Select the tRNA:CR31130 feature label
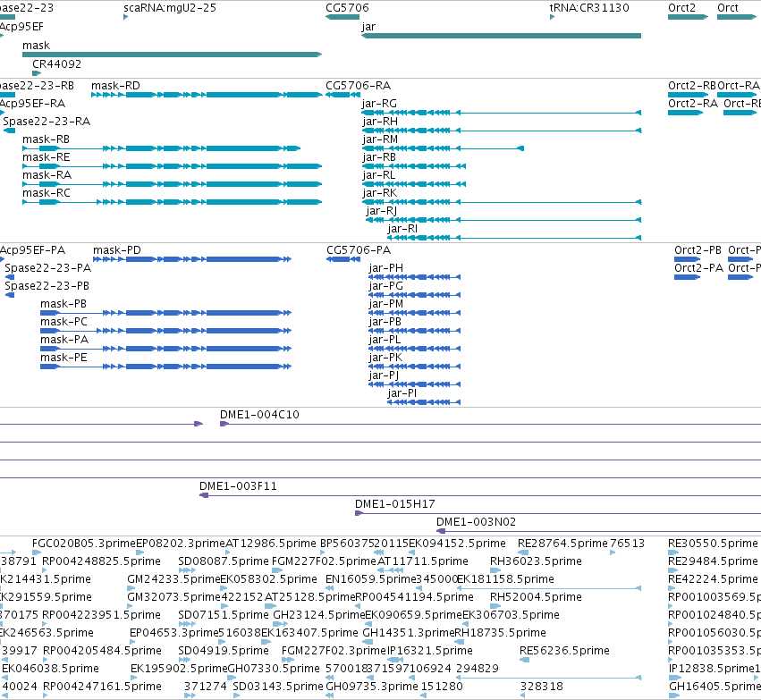Viewport: 761px width, 700px height. [x=589, y=8]
